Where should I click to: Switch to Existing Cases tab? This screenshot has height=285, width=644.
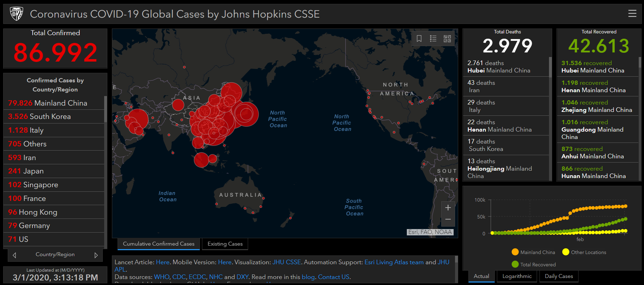point(225,244)
